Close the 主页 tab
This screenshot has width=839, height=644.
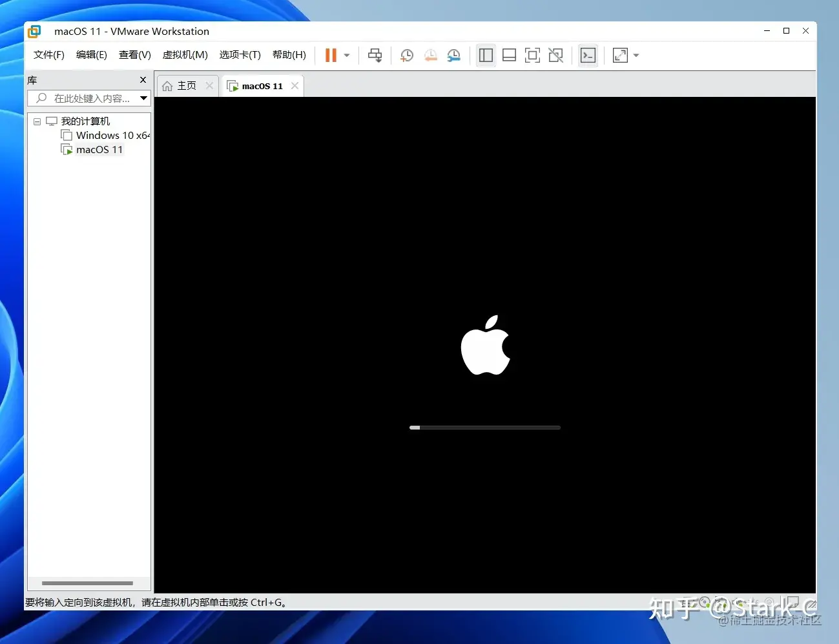(209, 86)
